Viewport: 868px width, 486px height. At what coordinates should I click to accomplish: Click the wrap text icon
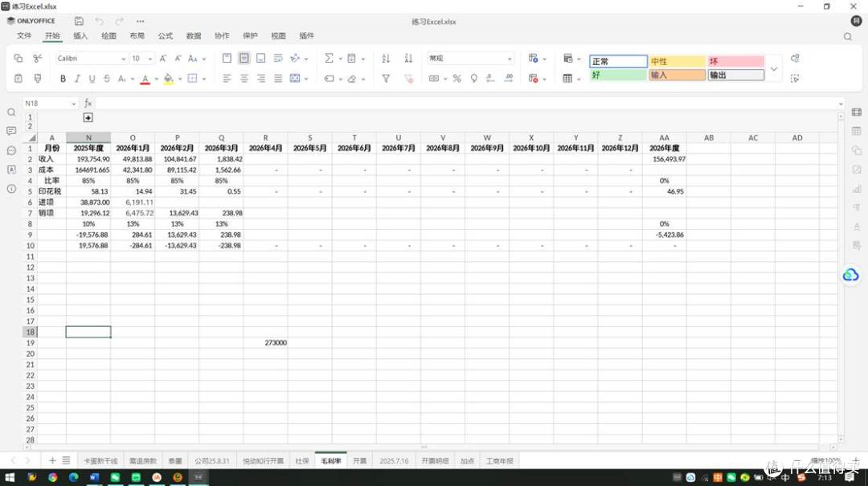278,58
